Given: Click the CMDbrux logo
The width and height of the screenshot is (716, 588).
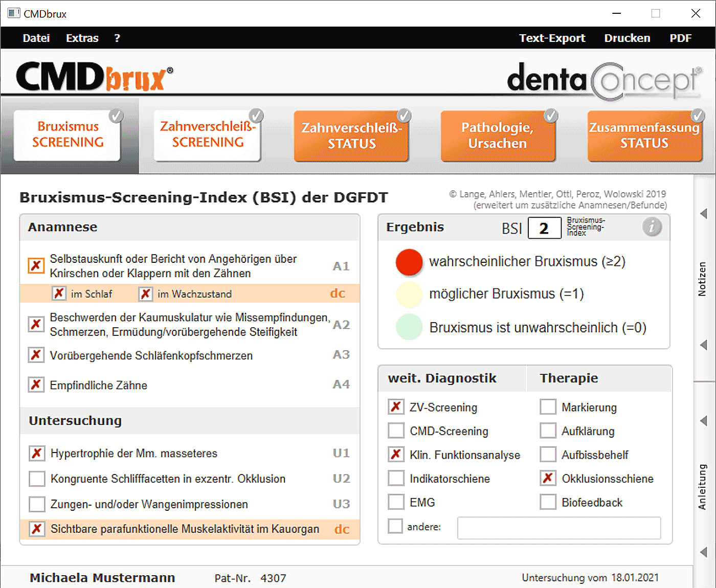Looking at the screenshot, I should point(95,77).
